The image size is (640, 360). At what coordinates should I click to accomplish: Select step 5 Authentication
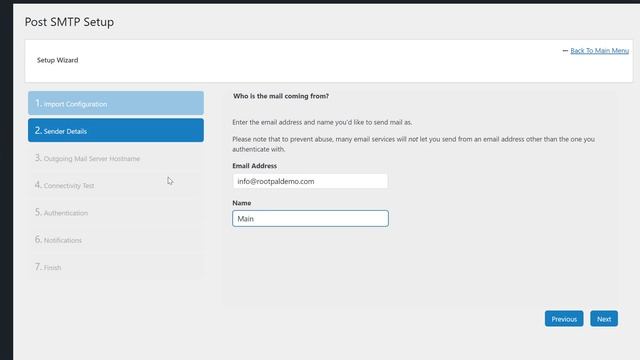click(116, 213)
